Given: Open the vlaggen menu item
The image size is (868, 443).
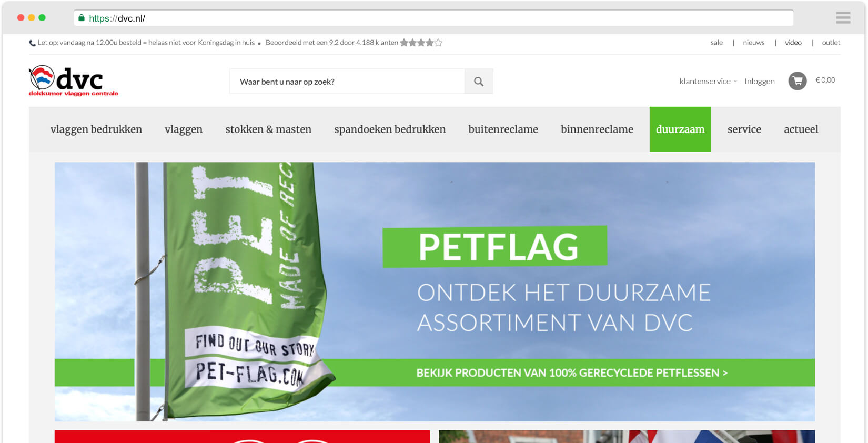Looking at the screenshot, I should 184,129.
